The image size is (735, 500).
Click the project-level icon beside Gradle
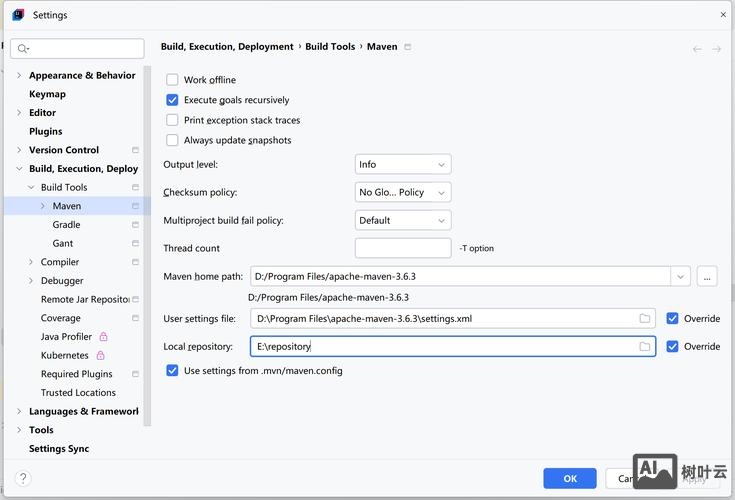click(x=135, y=225)
